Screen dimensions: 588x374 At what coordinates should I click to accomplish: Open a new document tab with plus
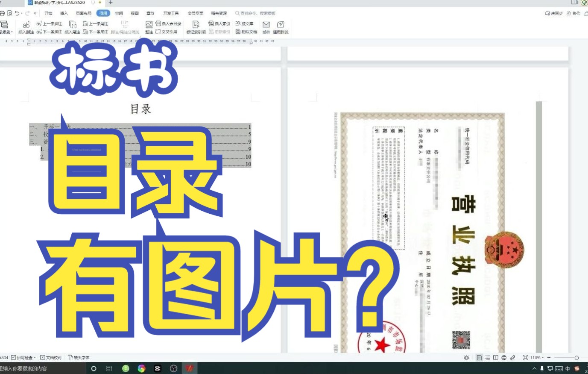111,3
